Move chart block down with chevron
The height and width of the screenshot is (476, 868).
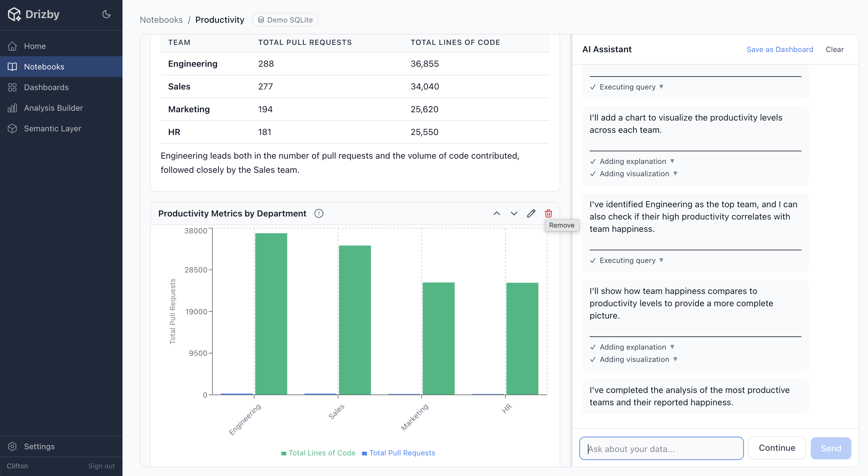[514, 213]
